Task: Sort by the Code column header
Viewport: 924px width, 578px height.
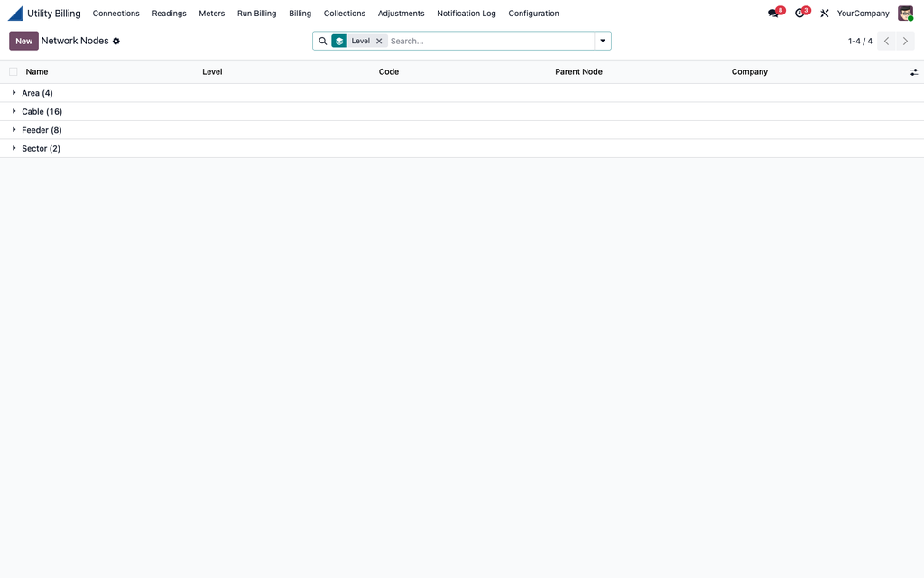Action: click(x=388, y=72)
